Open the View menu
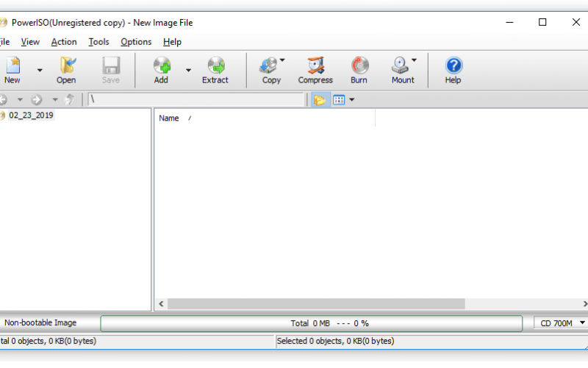The image size is (588, 368). click(x=30, y=42)
